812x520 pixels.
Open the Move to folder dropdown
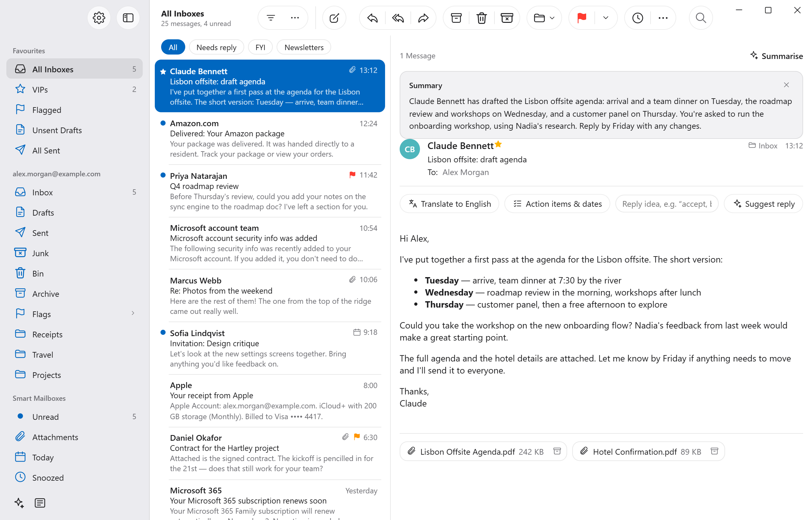(x=544, y=18)
